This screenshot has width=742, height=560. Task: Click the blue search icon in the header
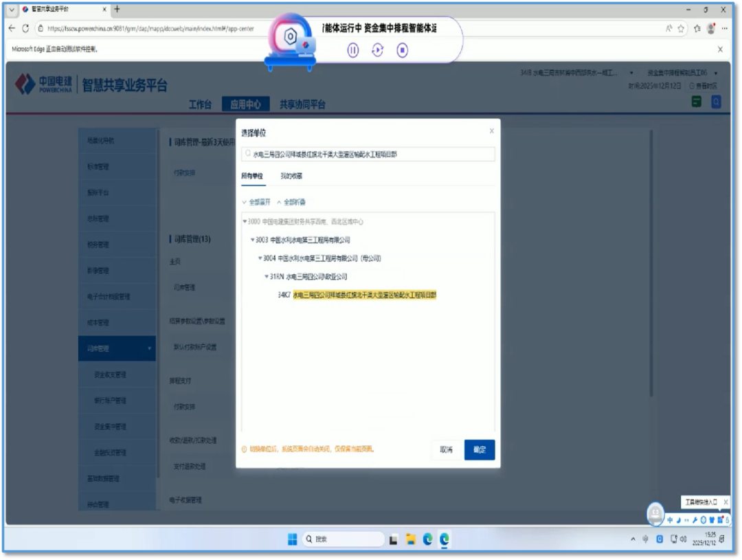(x=716, y=102)
